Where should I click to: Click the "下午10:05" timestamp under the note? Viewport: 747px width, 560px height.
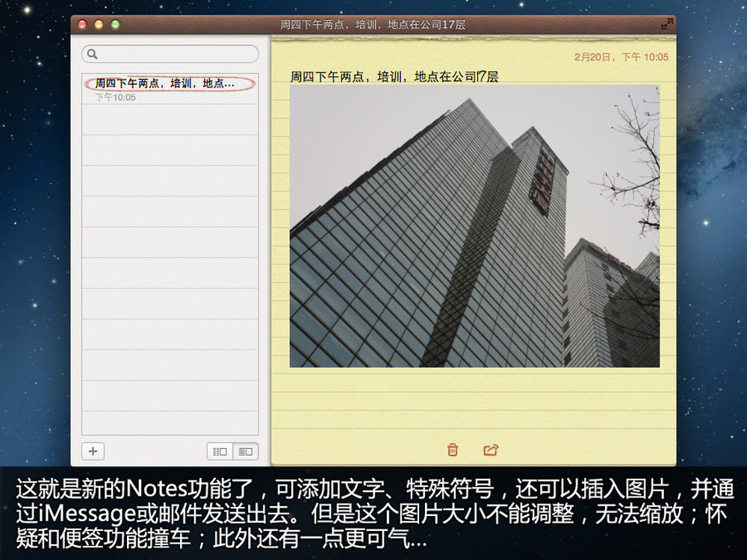(115, 97)
